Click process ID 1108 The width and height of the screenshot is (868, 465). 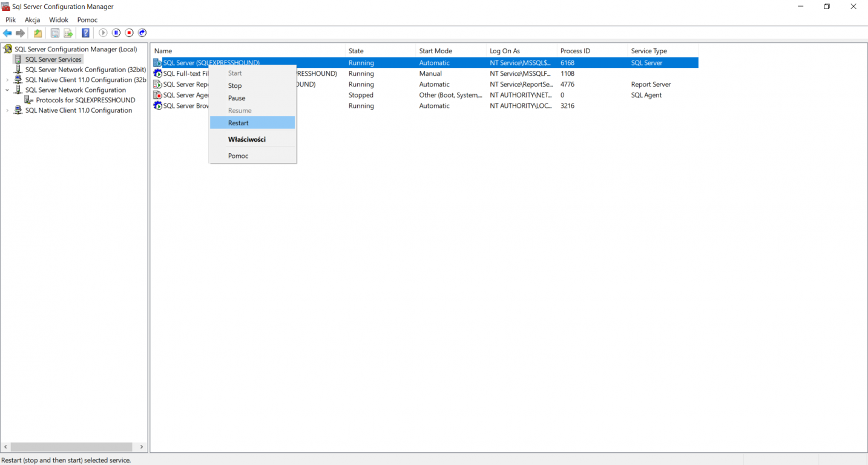pos(567,73)
